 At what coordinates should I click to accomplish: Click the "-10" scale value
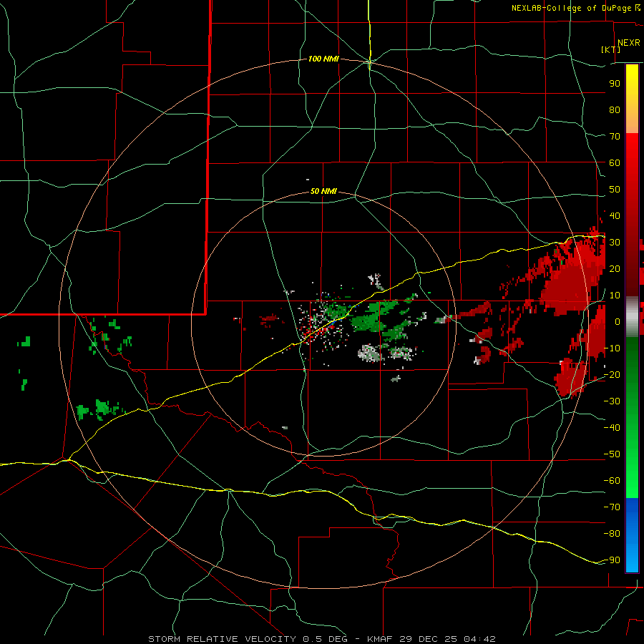click(x=613, y=348)
